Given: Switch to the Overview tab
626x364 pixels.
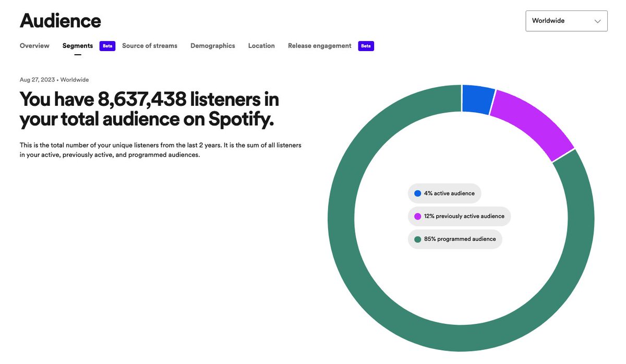Looking at the screenshot, I should coord(34,46).
